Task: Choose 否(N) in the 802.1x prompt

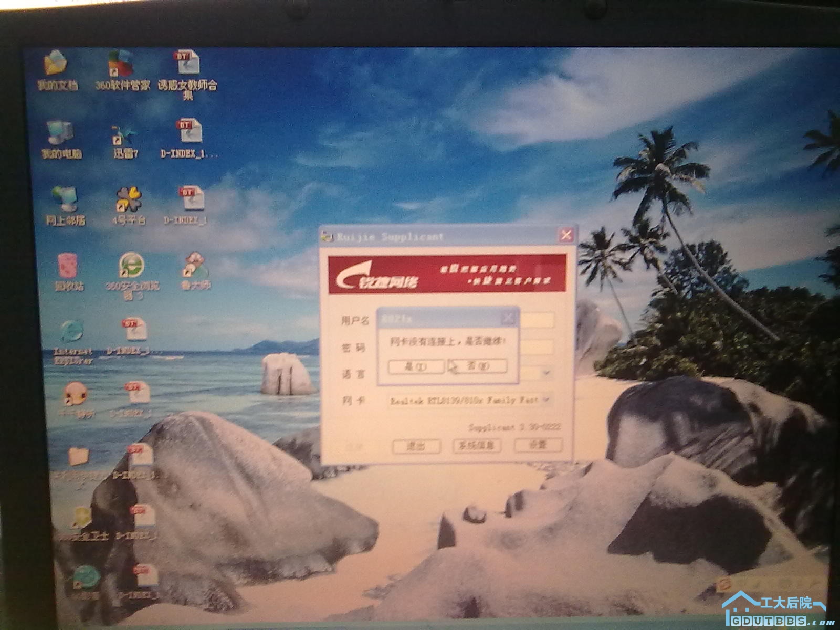Action: (x=478, y=366)
